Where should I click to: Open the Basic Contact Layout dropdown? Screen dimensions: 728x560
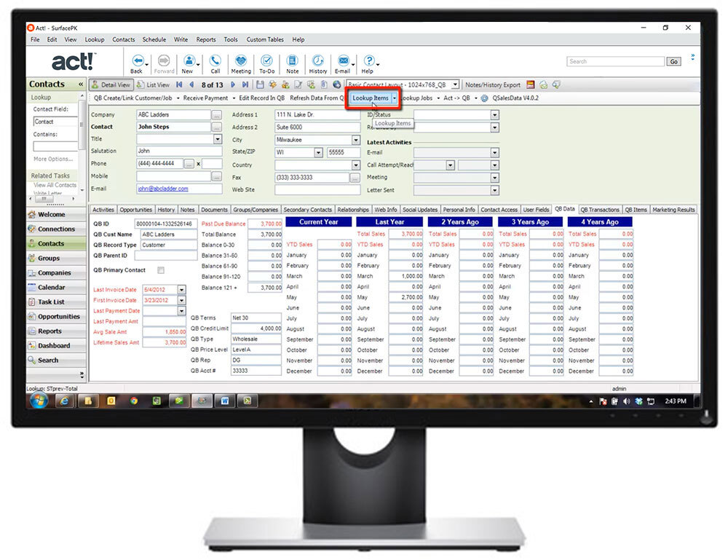point(455,84)
